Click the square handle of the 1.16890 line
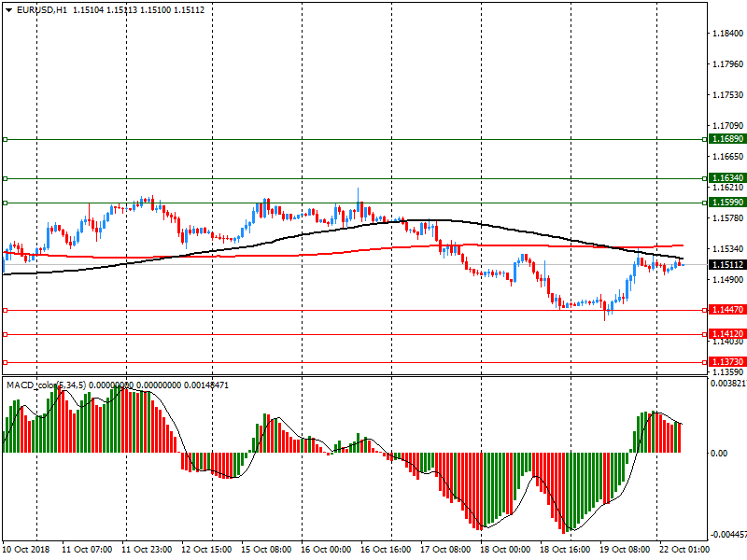The width and height of the screenshot is (747, 560). point(5,139)
